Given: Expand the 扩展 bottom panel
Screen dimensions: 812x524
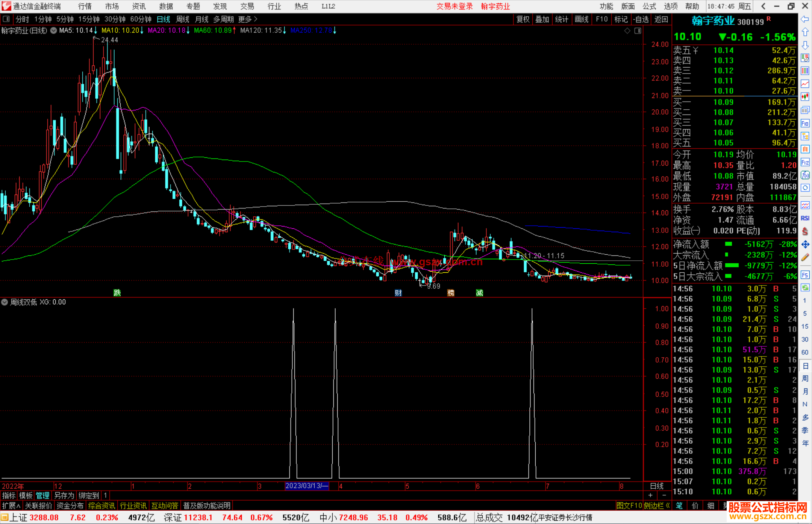Looking at the screenshot, I should point(11,506).
